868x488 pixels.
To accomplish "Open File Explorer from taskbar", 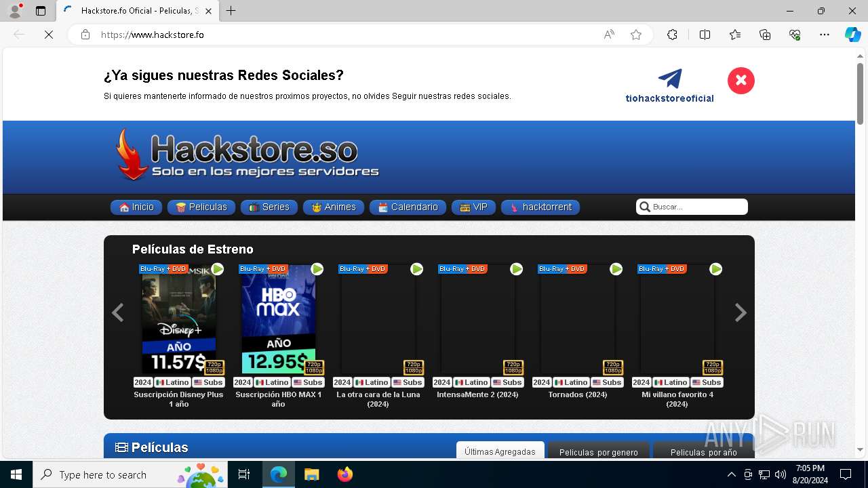I will point(311,474).
